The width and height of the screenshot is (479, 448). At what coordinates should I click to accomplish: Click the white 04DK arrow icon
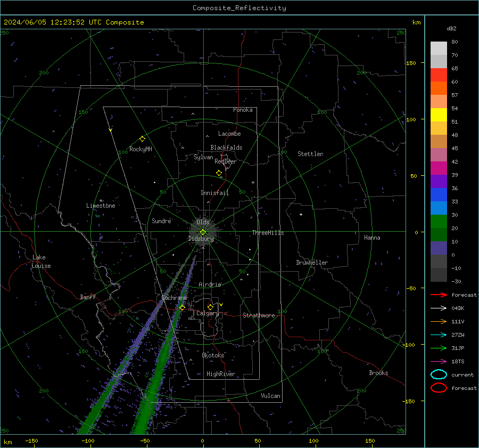(439, 308)
